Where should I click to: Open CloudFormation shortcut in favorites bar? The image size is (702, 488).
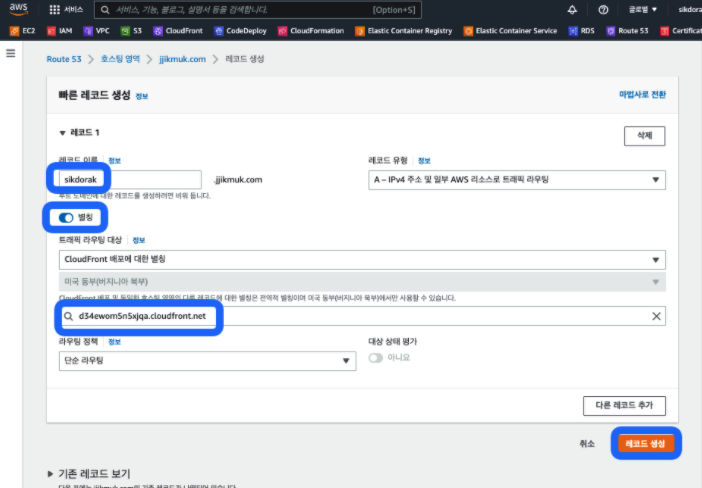click(x=311, y=31)
